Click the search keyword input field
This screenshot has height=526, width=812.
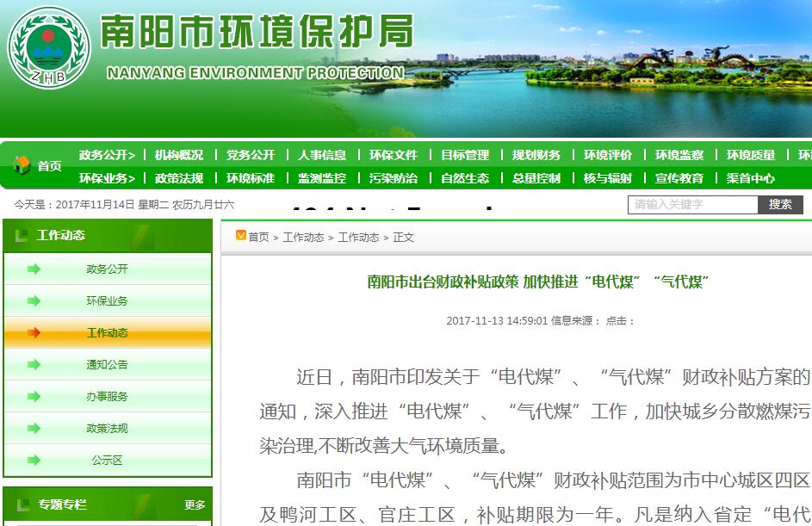(x=693, y=205)
